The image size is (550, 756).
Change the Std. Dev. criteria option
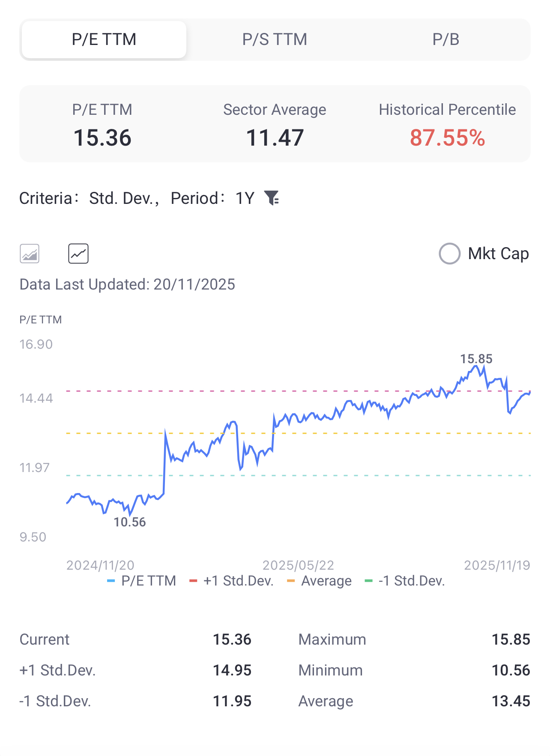(123, 198)
